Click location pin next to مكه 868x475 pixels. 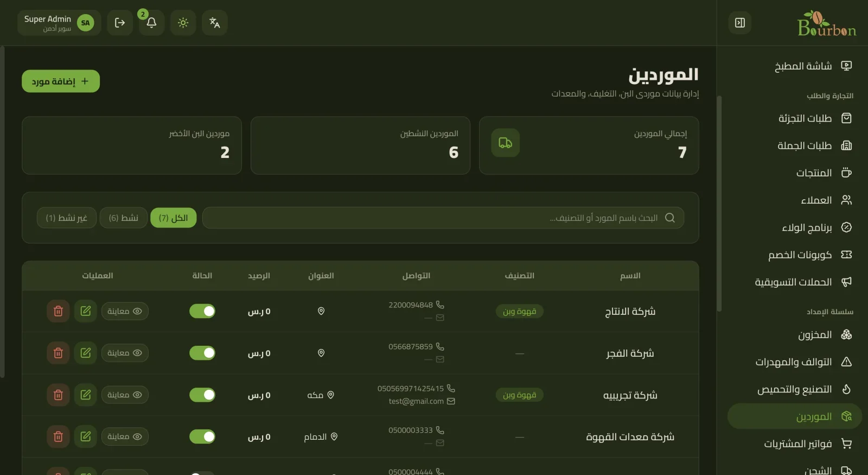(331, 395)
